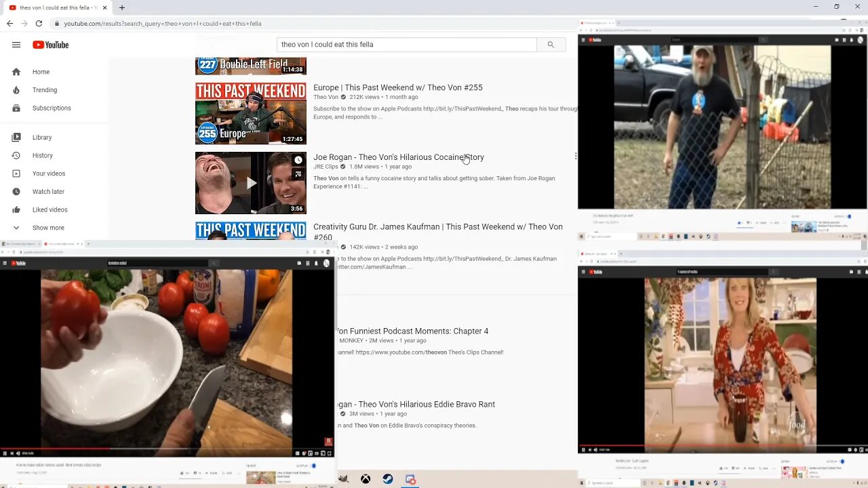Open GIMP from the taskbar

343,479
